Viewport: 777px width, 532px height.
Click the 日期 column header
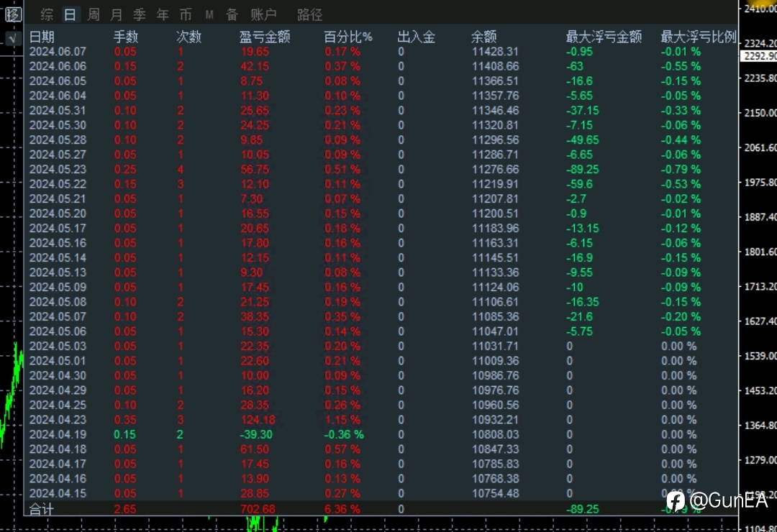[42, 37]
